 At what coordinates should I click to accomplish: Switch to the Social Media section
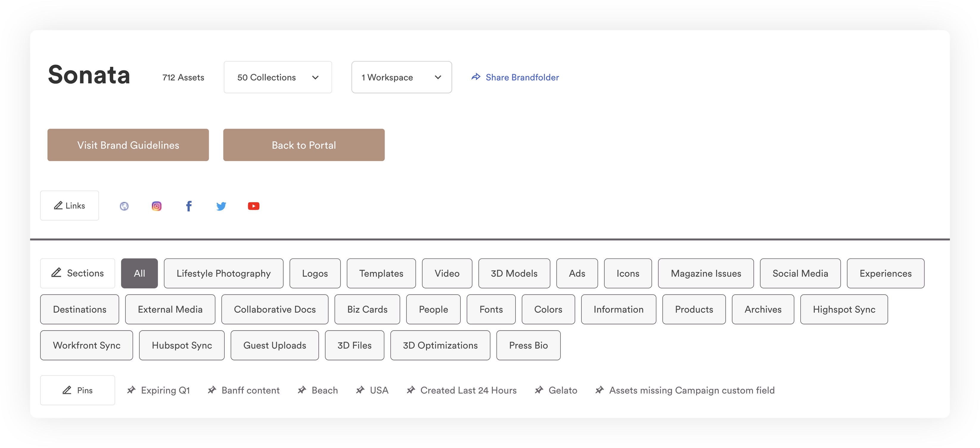800,273
